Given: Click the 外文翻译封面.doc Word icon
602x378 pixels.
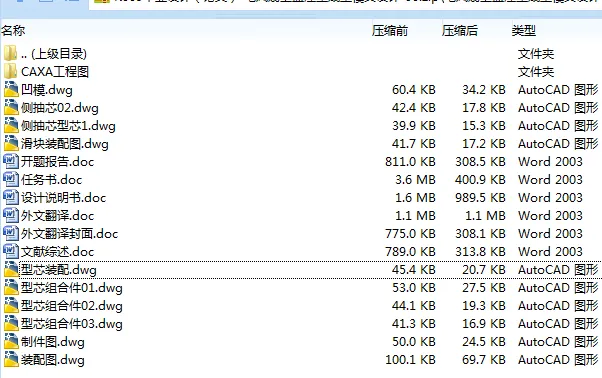Looking at the screenshot, I should [x=11, y=234].
